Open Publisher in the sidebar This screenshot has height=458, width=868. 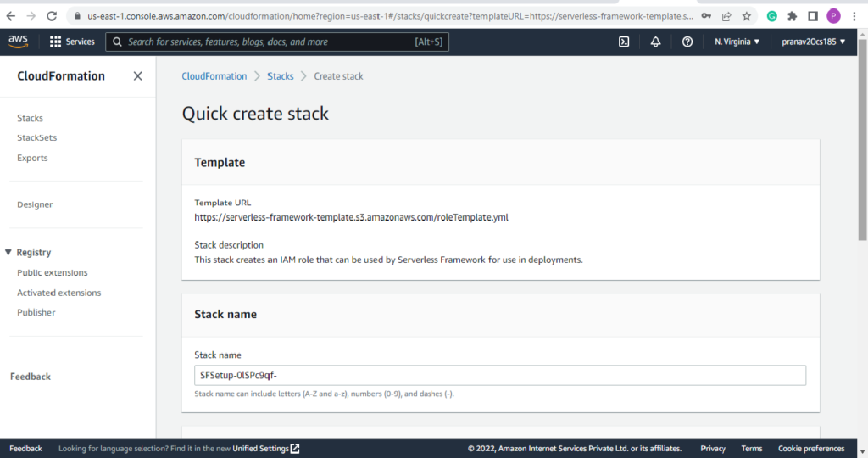tap(36, 312)
